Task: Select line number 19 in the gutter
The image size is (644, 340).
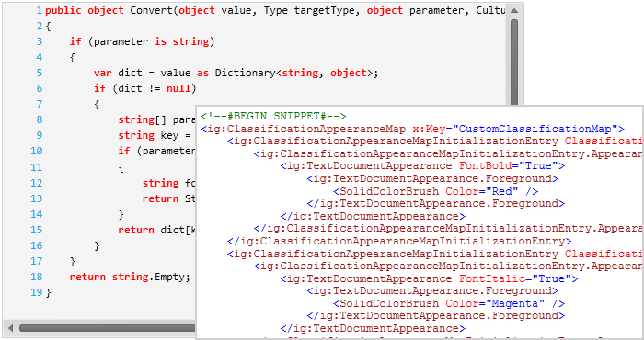Action: pyautogui.click(x=36, y=292)
